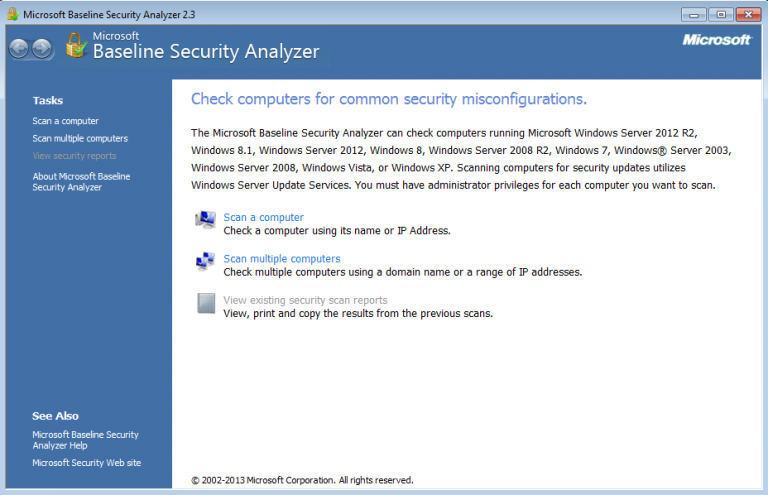Click the security scan reports document icon
This screenshot has height=495, width=768.
tap(206, 304)
